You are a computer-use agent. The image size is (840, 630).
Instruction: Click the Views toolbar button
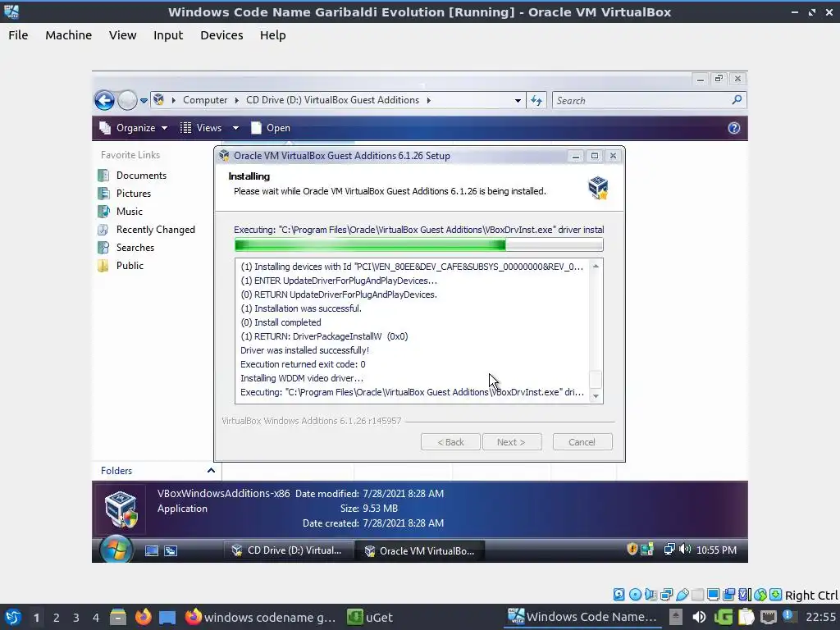coord(202,128)
